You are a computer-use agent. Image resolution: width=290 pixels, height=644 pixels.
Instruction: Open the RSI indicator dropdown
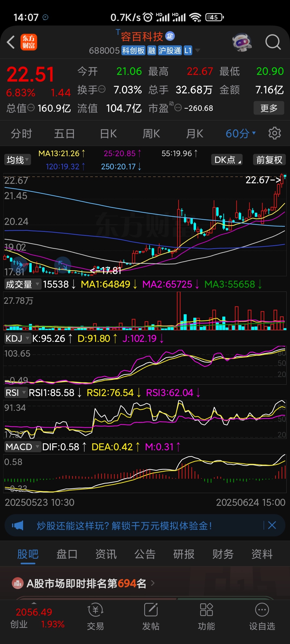click(x=16, y=393)
